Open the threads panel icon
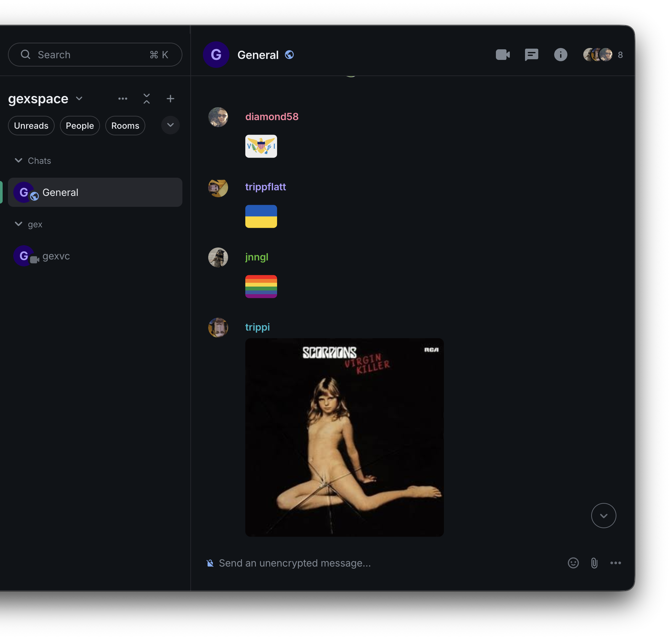The width and height of the screenshot is (672, 640). [x=531, y=55]
